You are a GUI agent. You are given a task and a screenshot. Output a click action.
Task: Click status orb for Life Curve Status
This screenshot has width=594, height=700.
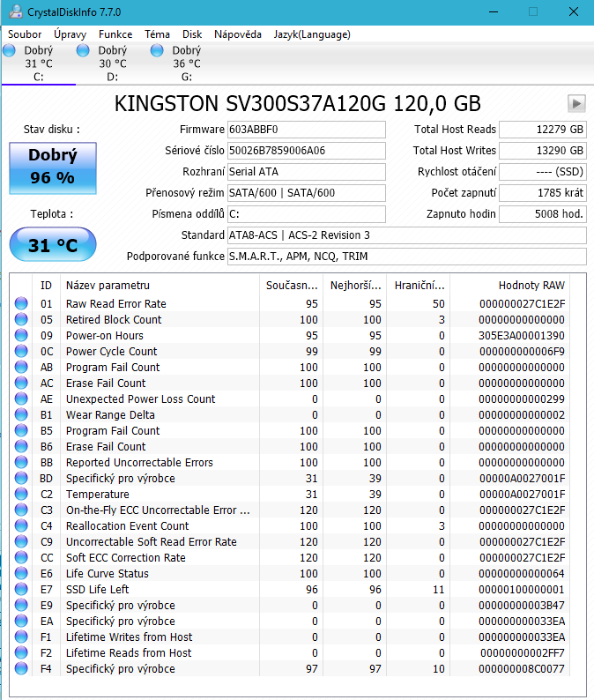[x=21, y=573]
